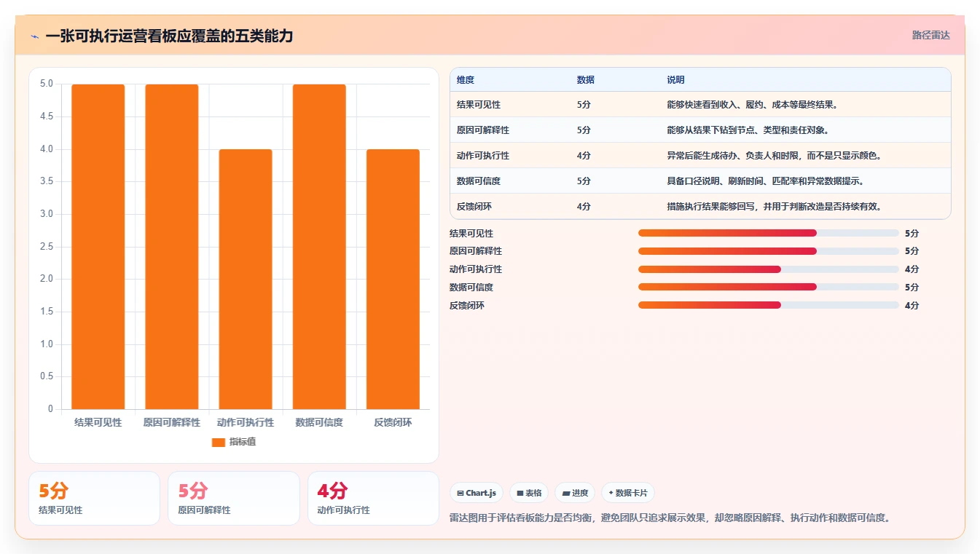Click the 指标值 legend text
The width and height of the screenshot is (980, 554).
tap(243, 442)
